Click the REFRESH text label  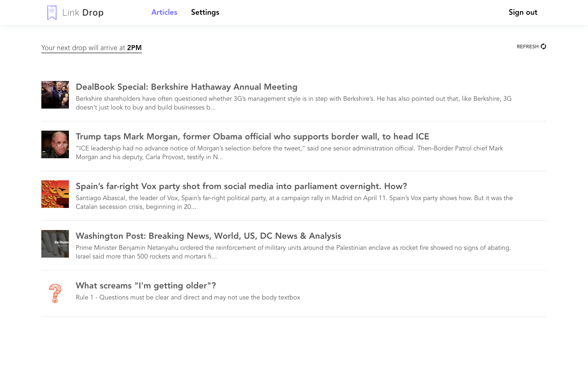click(x=527, y=46)
